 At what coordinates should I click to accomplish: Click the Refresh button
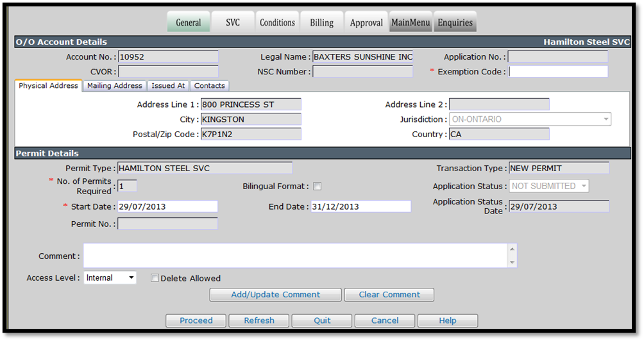(258, 320)
